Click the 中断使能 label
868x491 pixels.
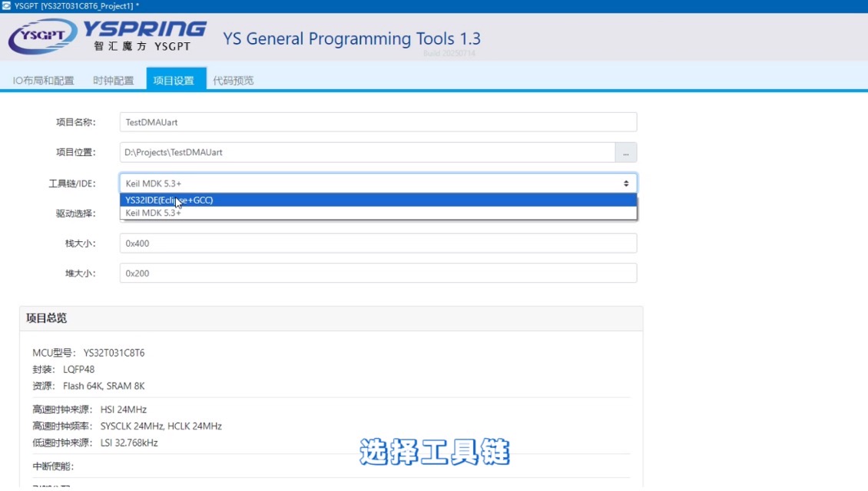click(x=53, y=466)
